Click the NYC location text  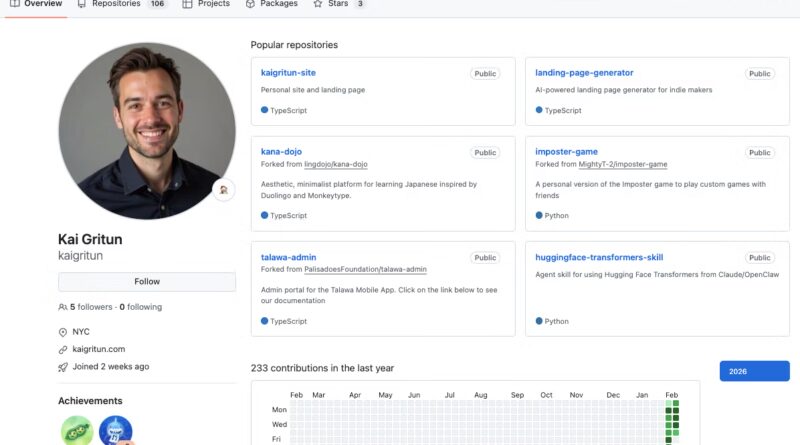[81, 332]
